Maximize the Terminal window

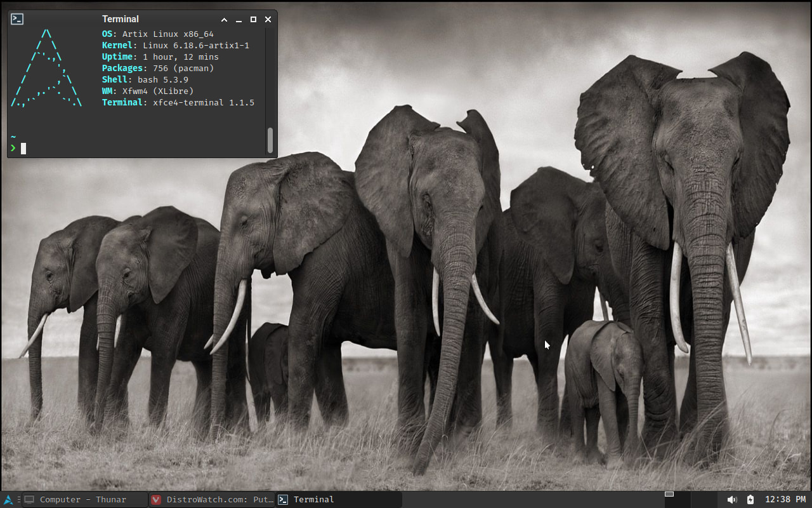point(253,19)
